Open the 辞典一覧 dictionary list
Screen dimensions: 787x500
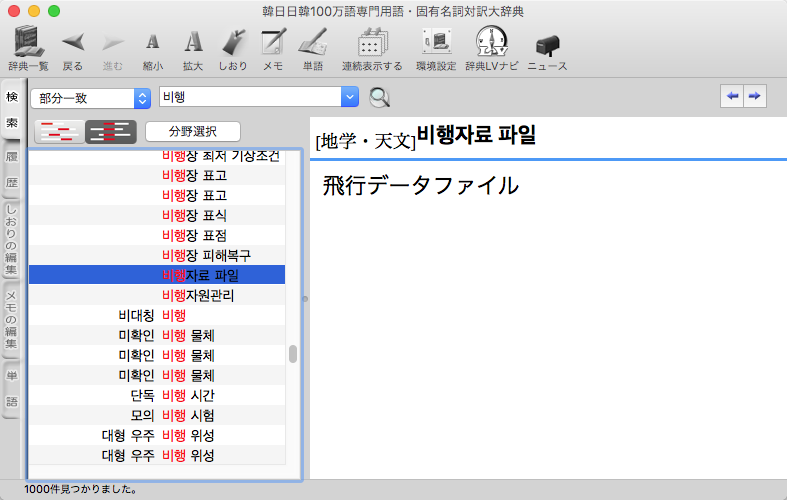click(x=29, y=48)
